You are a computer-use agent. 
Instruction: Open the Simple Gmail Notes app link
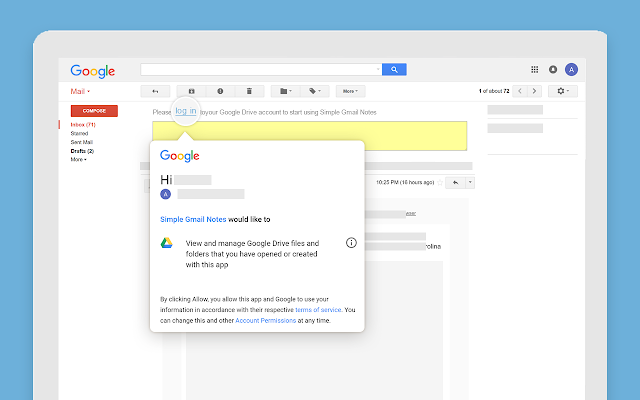(x=193, y=220)
